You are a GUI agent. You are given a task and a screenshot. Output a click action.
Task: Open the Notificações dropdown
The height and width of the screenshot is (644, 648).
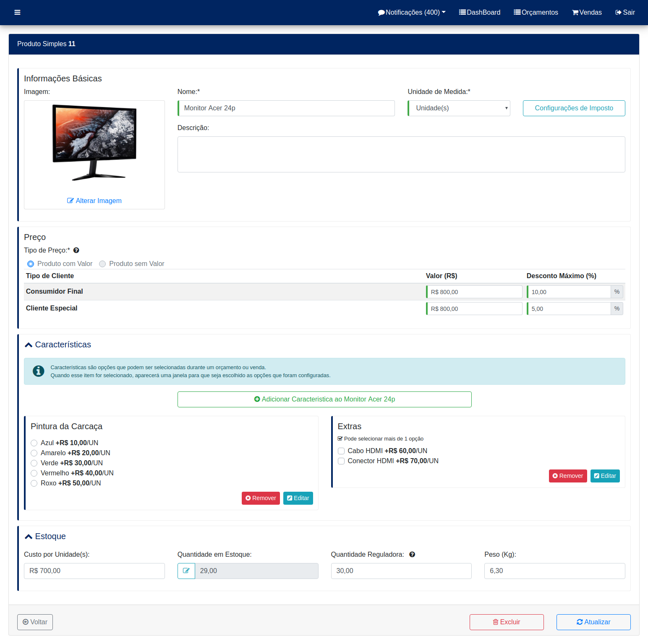tap(411, 13)
